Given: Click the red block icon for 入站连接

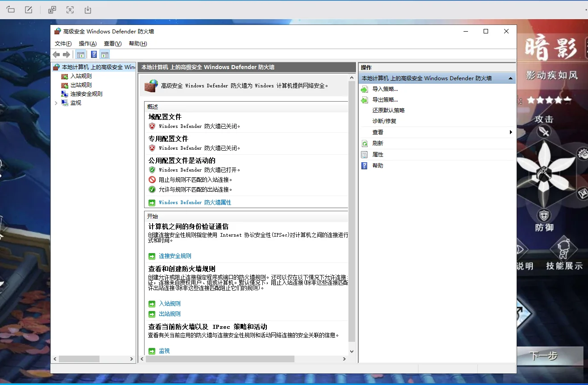Looking at the screenshot, I should coord(152,180).
